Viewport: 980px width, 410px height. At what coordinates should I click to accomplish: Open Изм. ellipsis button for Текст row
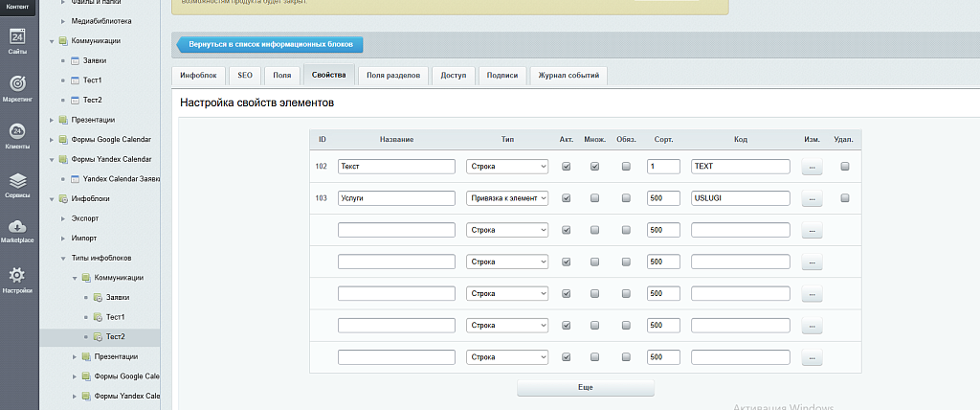tap(812, 167)
